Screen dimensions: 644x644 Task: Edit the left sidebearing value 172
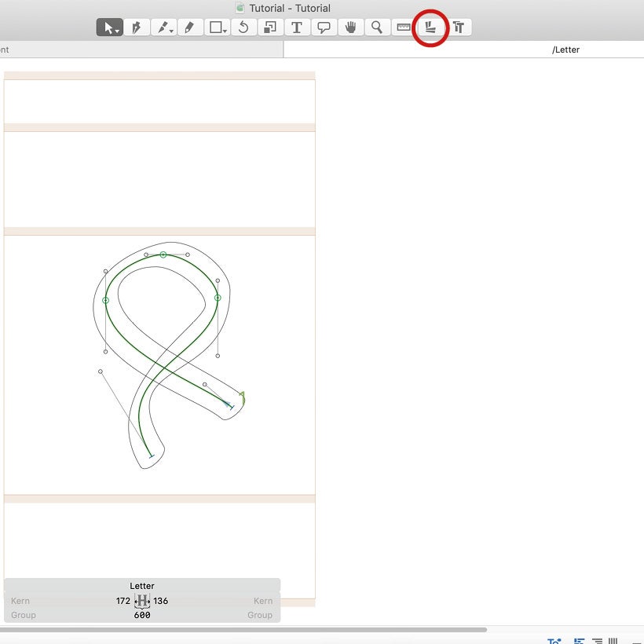pyautogui.click(x=123, y=601)
